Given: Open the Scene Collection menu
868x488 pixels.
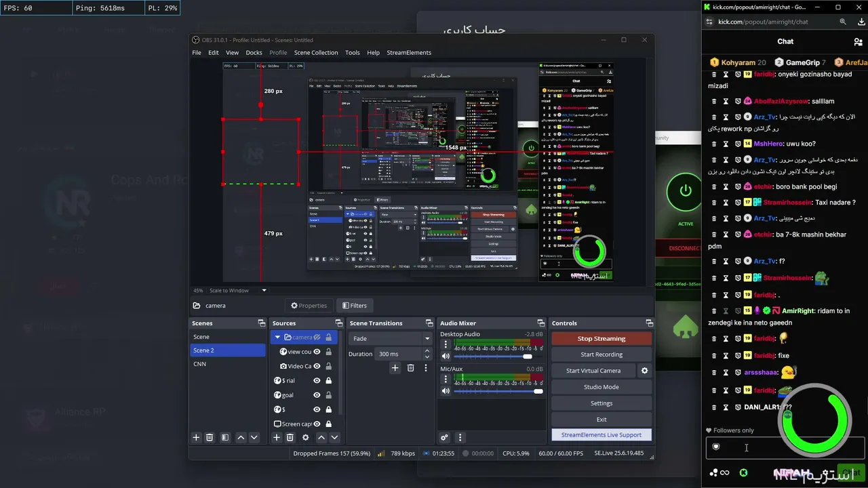Looking at the screenshot, I should (x=316, y=53).
